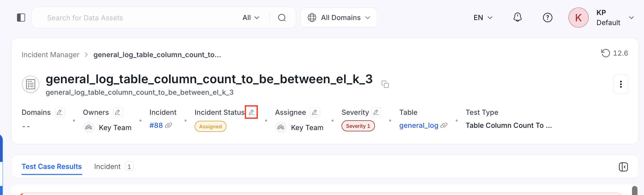The height and width of the screenshot is (195, 644).
Task: Switch to the Incident tab
Action: tap(114, 166)
